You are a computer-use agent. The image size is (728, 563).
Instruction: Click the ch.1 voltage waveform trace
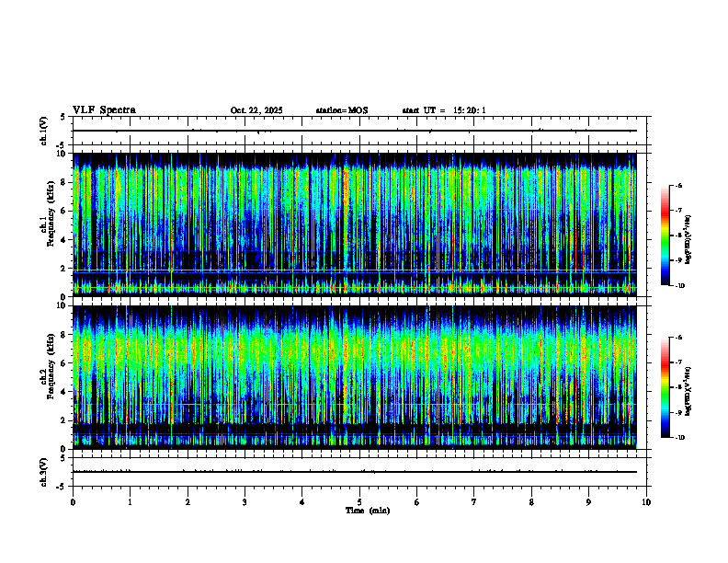(355, 131)
